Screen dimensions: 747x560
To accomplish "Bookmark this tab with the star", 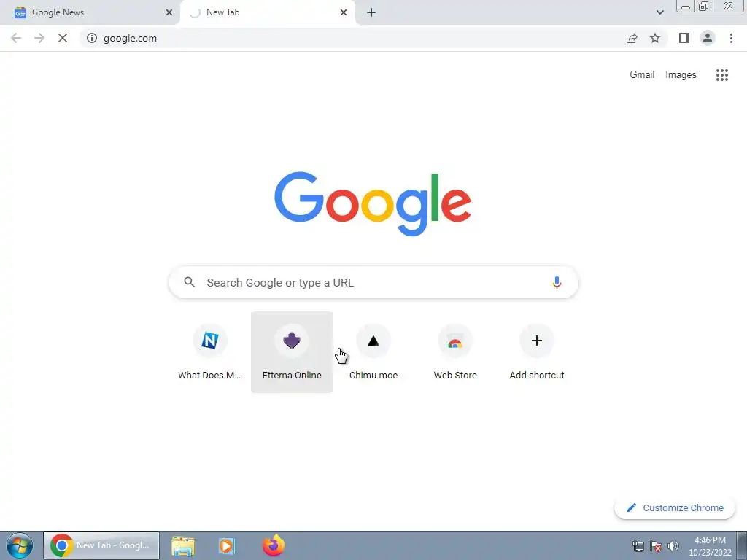I will click(x=655, y=38).
